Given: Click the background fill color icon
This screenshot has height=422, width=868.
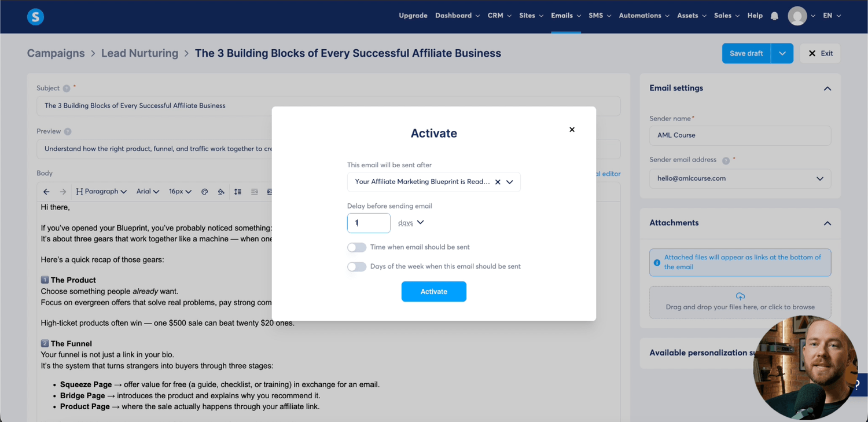Looking at the screenshot, I should click(x=221, y=192).
